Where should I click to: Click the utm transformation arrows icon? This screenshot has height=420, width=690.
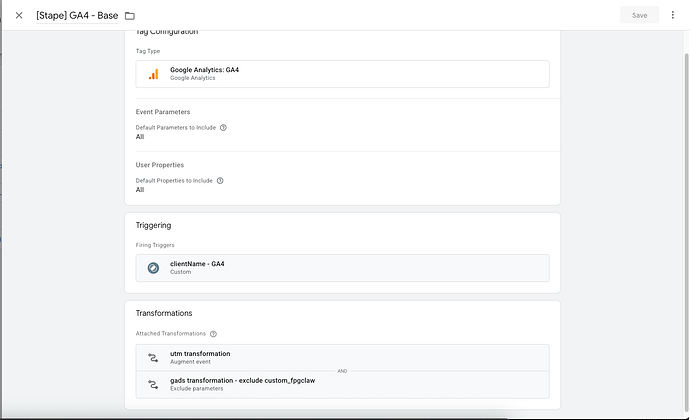(x=153, y=358)
